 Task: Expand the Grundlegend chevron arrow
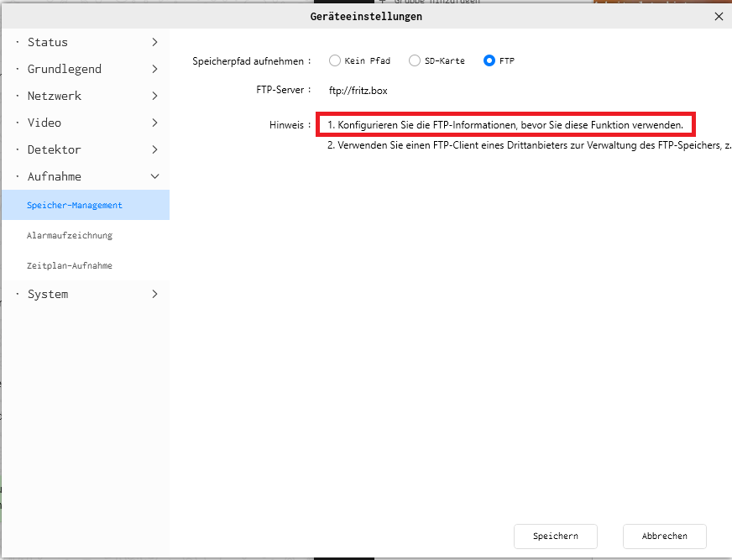tap(154, 69)
